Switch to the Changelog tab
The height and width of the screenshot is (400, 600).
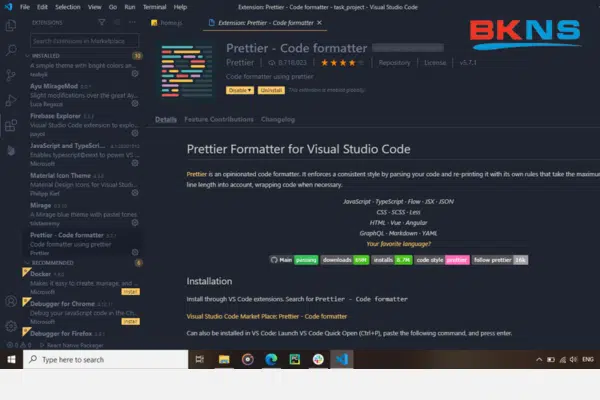[278, 119]
